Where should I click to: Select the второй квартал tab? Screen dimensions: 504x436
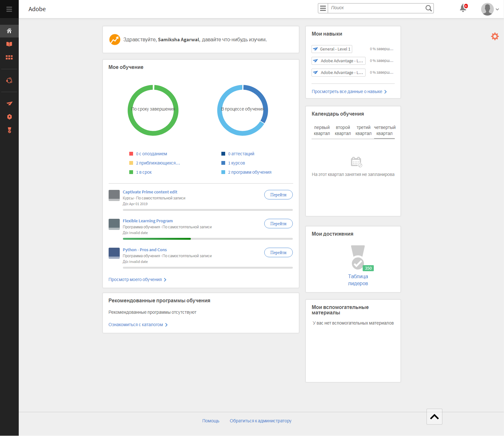click(x=343, y=131)
